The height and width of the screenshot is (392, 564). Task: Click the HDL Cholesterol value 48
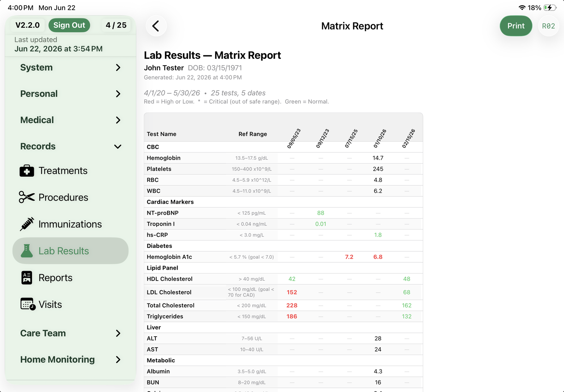click(x=407, y=279)
